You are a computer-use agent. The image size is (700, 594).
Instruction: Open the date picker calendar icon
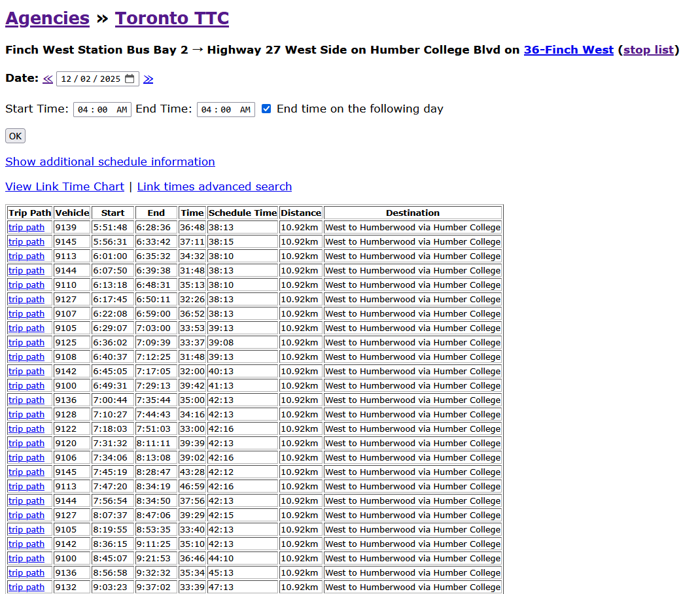(130, 79)
